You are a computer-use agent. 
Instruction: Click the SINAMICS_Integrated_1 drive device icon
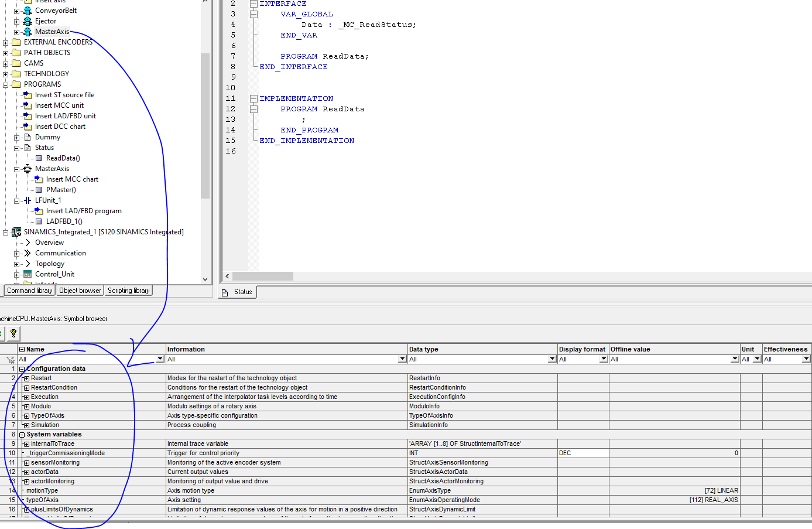coord(16,232)
